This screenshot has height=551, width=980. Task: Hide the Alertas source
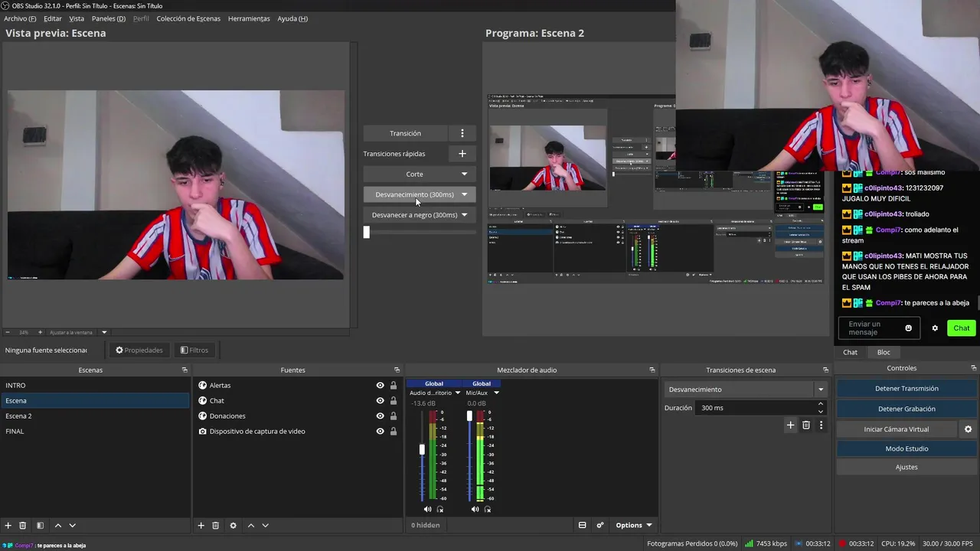pos(380,385)
